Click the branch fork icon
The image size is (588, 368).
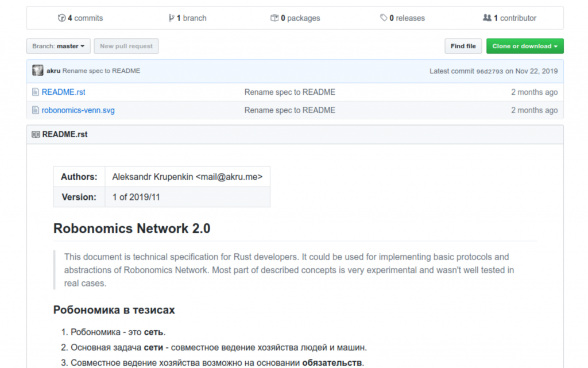[x=171, y=18]
